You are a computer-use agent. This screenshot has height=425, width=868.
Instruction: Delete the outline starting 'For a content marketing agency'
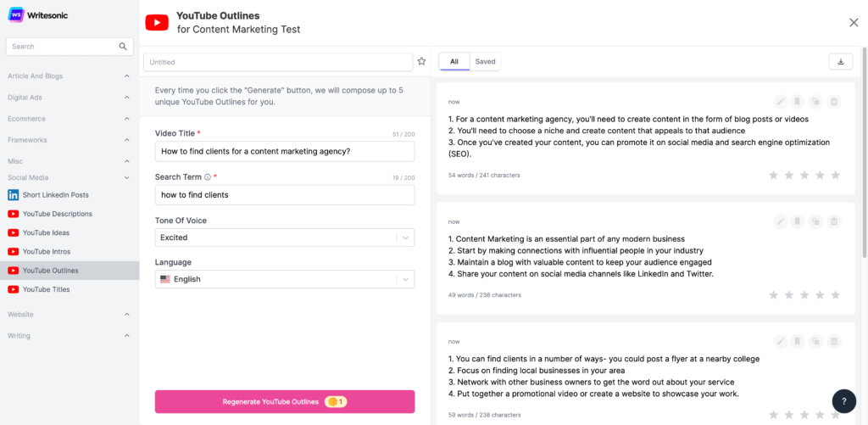834,102
